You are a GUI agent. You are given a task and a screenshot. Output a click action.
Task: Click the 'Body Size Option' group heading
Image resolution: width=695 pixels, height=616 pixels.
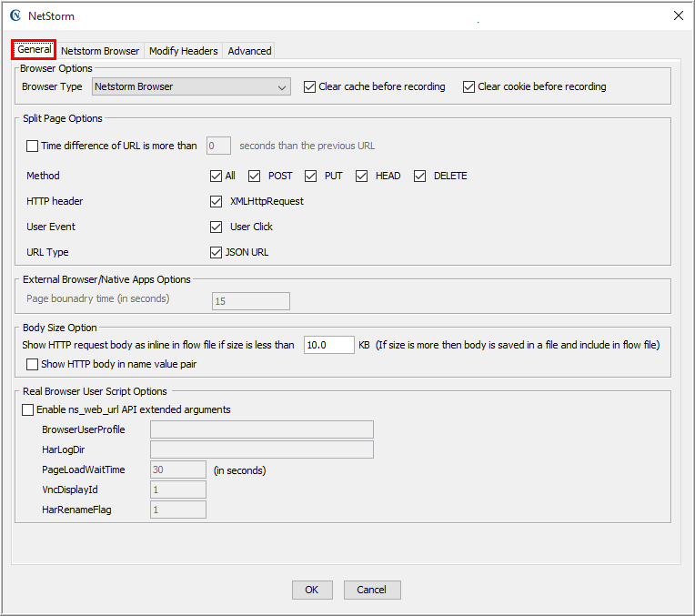(x=60, y=328)
